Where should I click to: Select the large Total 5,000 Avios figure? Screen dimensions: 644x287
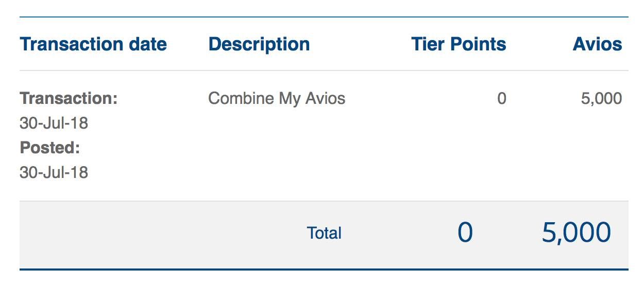click(x=577, y=233)
